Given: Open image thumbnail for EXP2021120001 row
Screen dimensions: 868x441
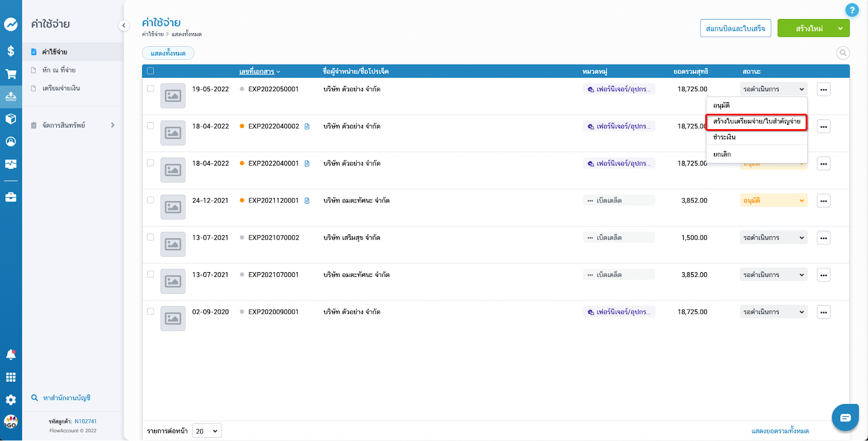Looking at the screenshot, I should pos(173,207).
